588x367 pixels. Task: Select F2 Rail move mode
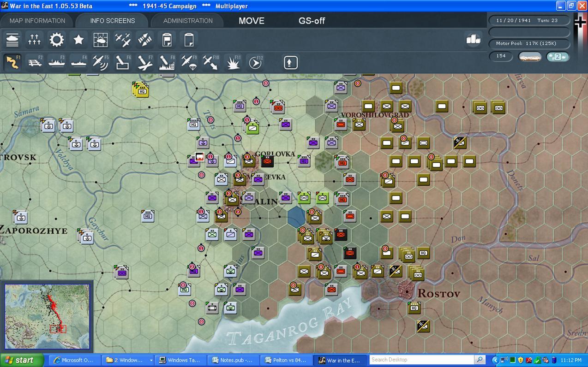click(35, 62)
